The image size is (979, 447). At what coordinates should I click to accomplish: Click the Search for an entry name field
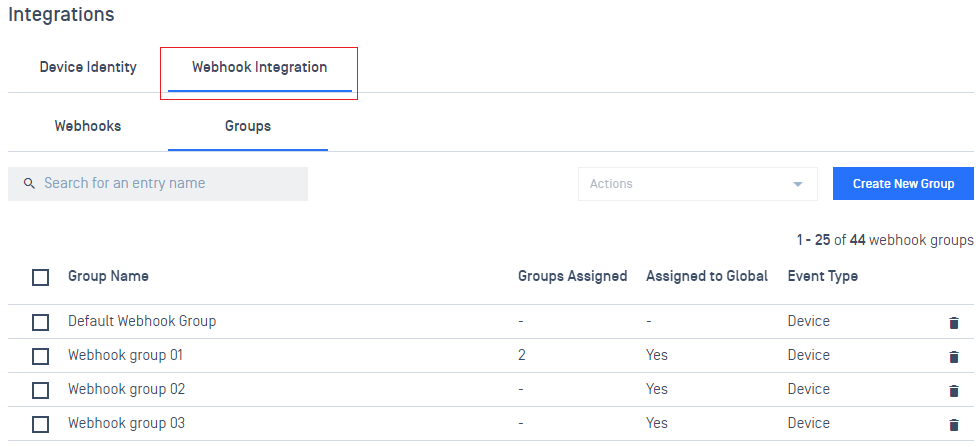point(158,184)
